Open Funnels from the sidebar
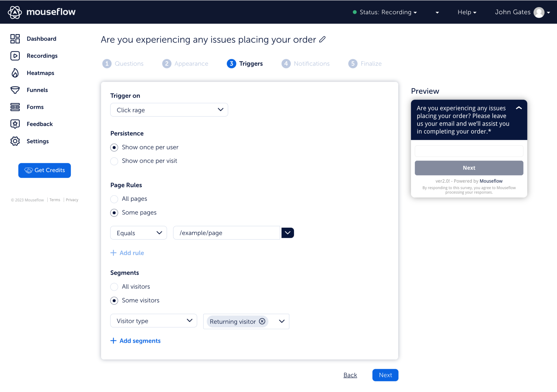This screenshot has height=392, width=557. 37,90
